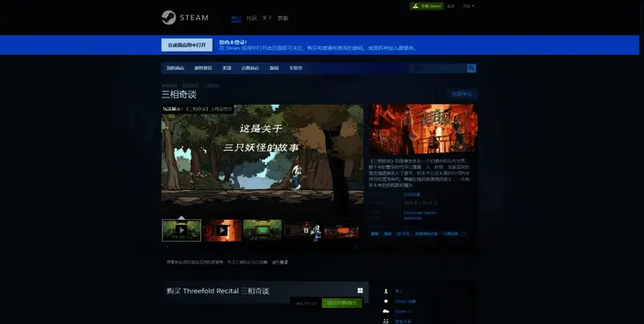Click the Steam logo in the header

pyautogui.click(x=184, y=17)
